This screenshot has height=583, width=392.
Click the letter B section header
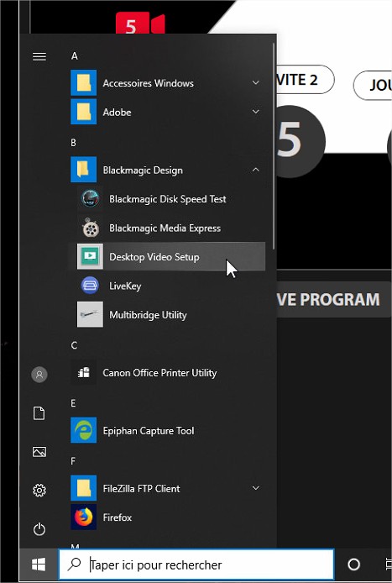[74, 143]
